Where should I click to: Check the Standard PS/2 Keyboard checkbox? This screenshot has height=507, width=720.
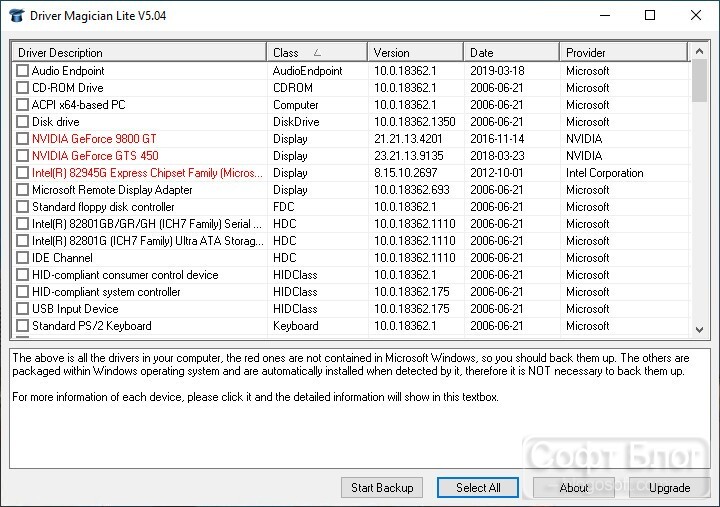pyautogui.click(x=22, y=326)
